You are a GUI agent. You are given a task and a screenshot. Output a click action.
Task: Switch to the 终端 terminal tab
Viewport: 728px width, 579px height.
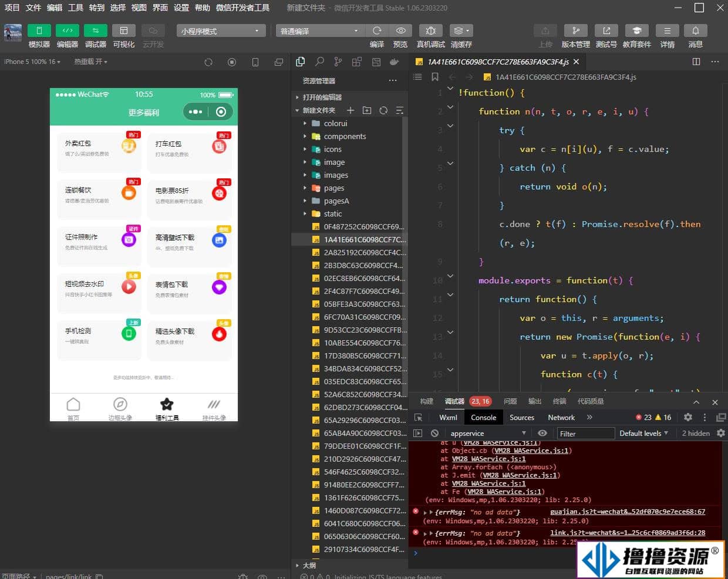click(560, 401)
